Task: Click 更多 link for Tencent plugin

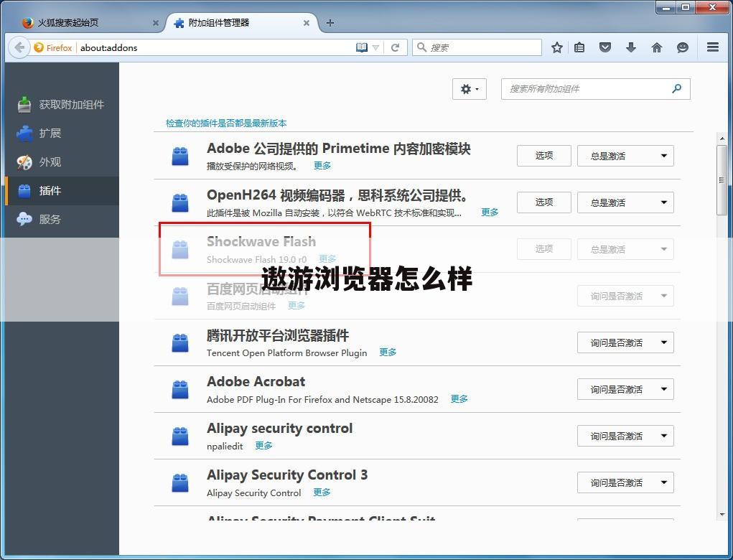Action: point(388,353)
